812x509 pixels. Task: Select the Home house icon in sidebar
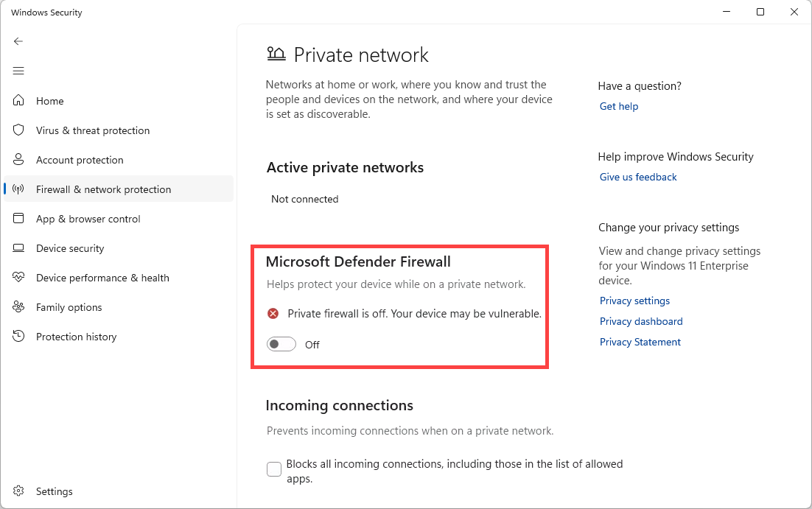18,101
